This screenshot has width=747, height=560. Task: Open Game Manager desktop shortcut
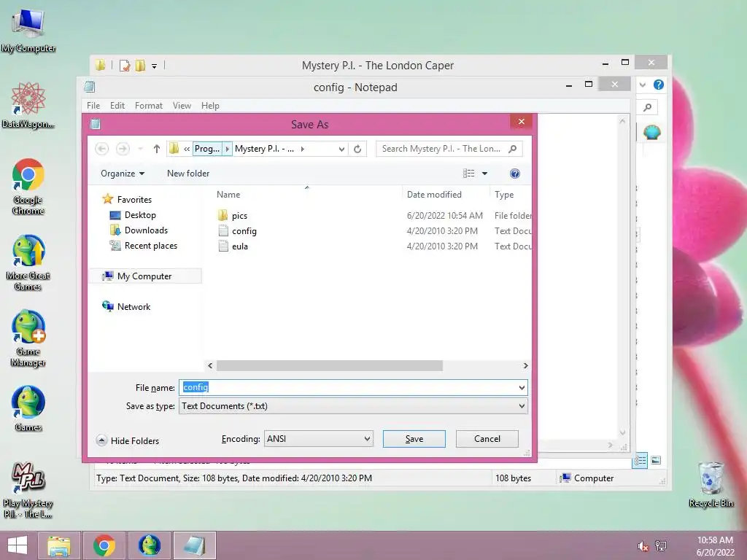[28, 338]
